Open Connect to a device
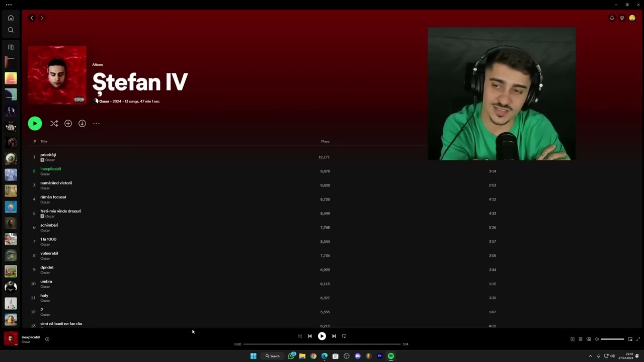 tap(589, 339)
